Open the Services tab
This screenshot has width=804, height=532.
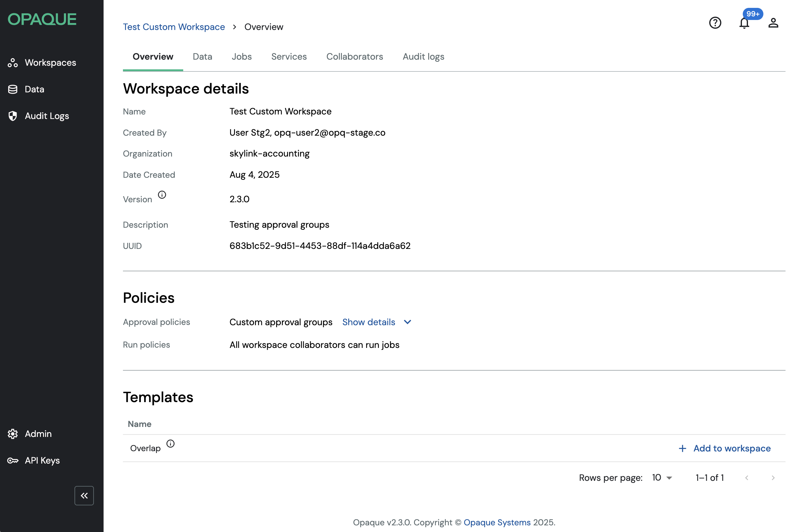[289, 57]
